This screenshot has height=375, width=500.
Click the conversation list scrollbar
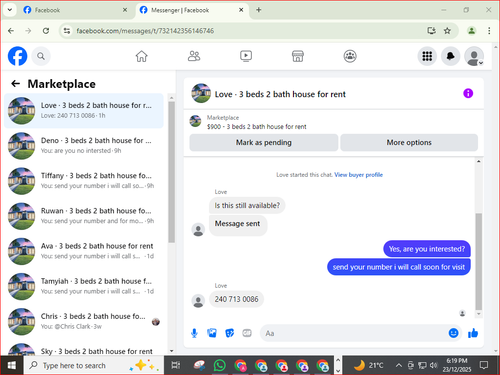click(171, 172)
